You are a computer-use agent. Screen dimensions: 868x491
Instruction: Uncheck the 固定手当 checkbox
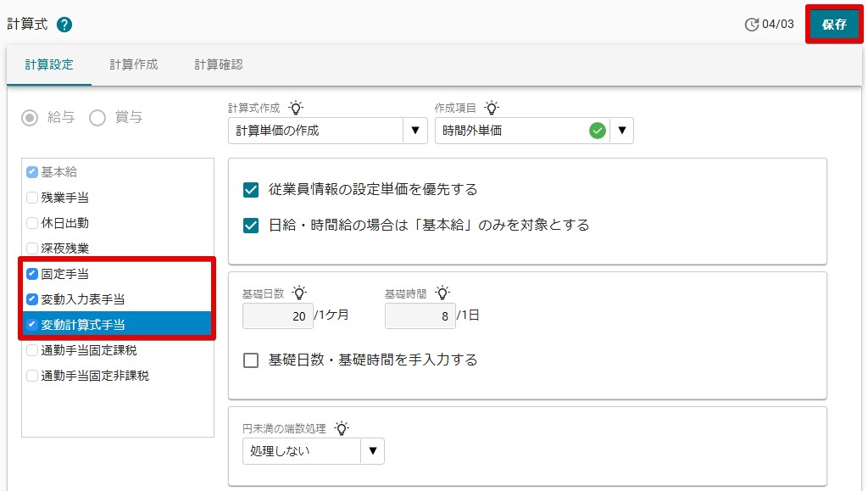(x=32, y=274)
